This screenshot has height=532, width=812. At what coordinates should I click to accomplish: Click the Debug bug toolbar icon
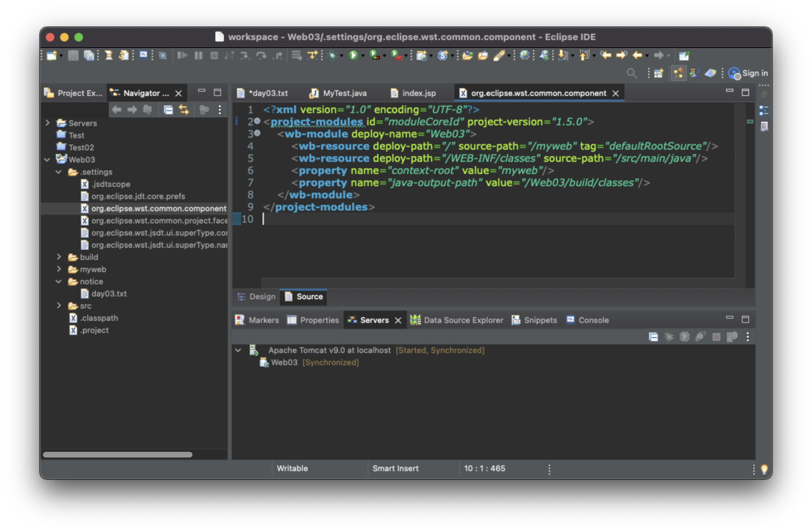click(333, 55)
